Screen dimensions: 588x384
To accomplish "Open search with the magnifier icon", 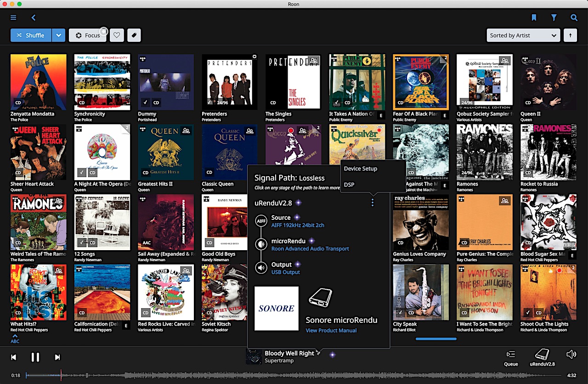I will point(574,18).
